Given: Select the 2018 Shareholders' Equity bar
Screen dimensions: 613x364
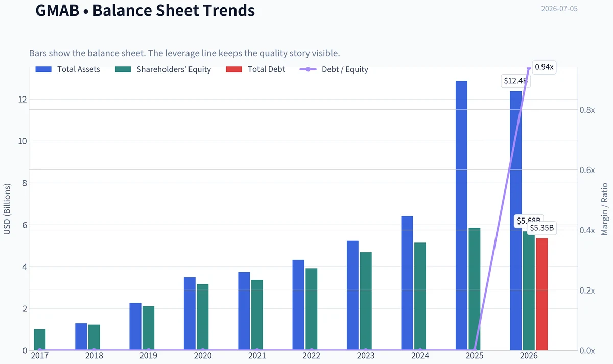Looking at the screenshot, I should pyautogui.click(x=94, y=337).
